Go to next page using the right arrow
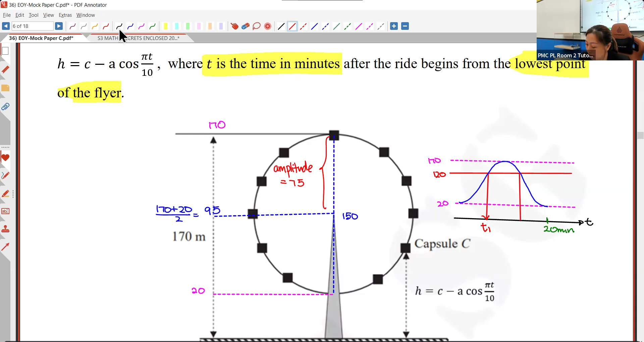This screenshot has height=342, width=644. pos(59,26)
